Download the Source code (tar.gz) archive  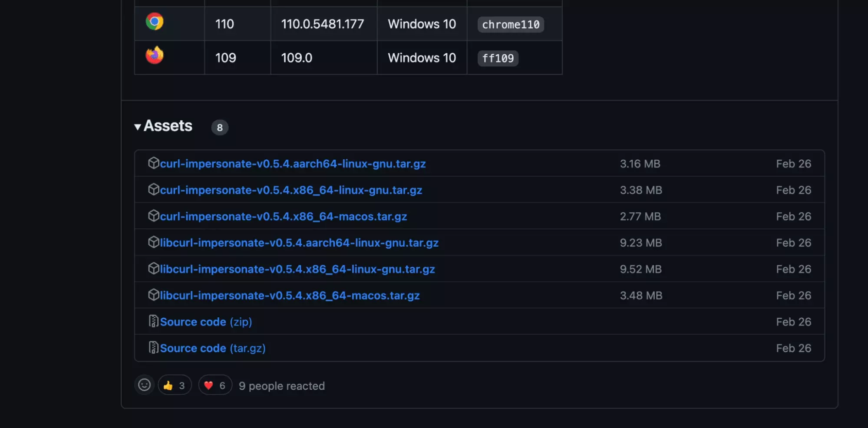pyautogui.click(x=213, y=349)
